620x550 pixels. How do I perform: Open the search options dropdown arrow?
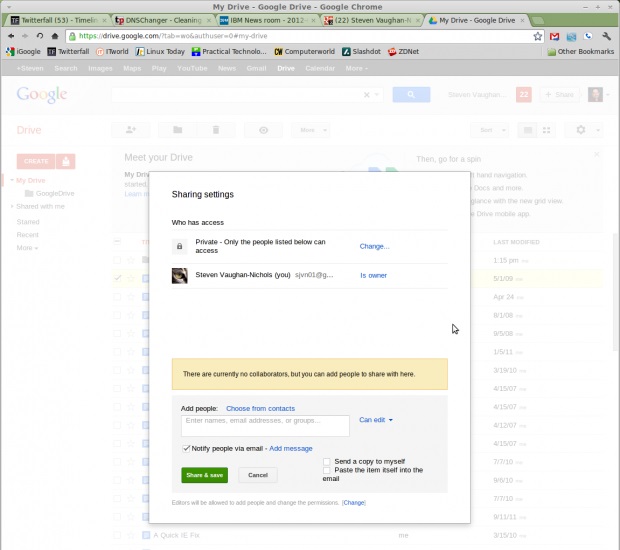(377, 95)
